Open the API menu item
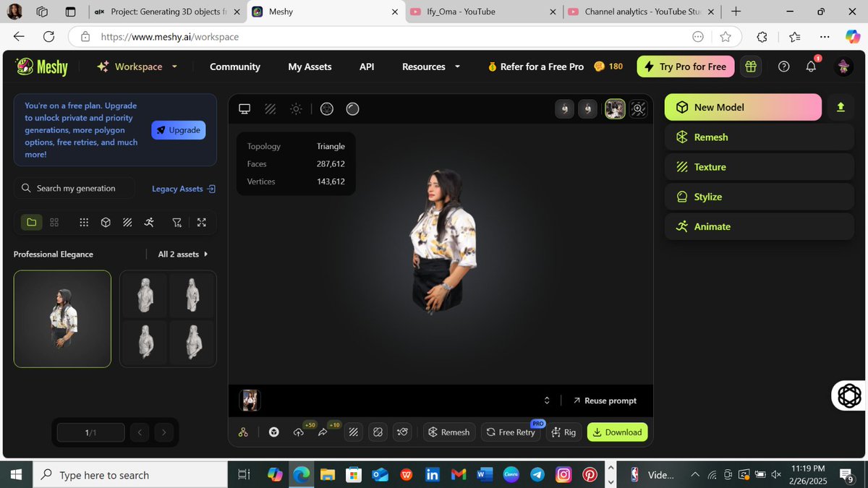Image resolution: width=868 pixels, height=488 pixels. click(x=367, y=67)
